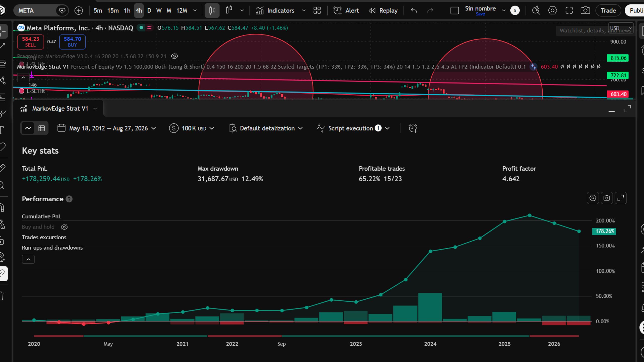Click the Total PnL +178,259.44 USD value
The image size is (644, 362).
[x=46, y=179]
